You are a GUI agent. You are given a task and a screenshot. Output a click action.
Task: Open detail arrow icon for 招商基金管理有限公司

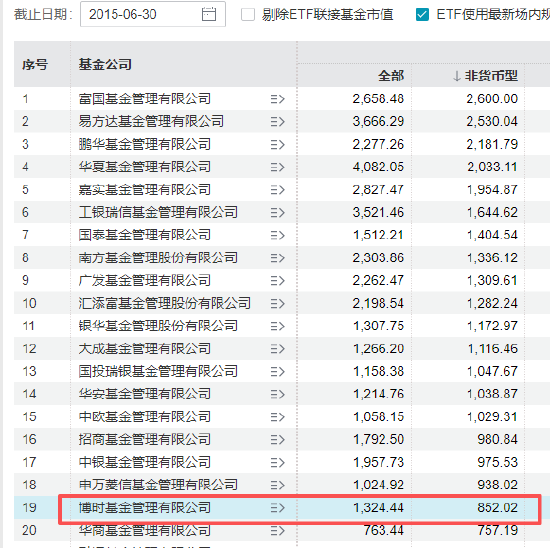(x=277, y=440)
